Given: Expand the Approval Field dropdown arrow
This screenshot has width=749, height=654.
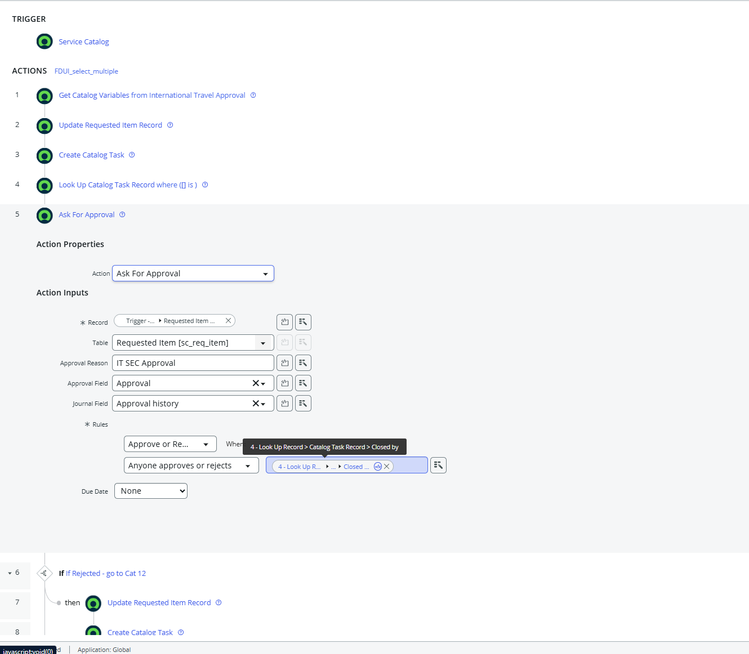Looking at the screenshot, I should [263, 384].
